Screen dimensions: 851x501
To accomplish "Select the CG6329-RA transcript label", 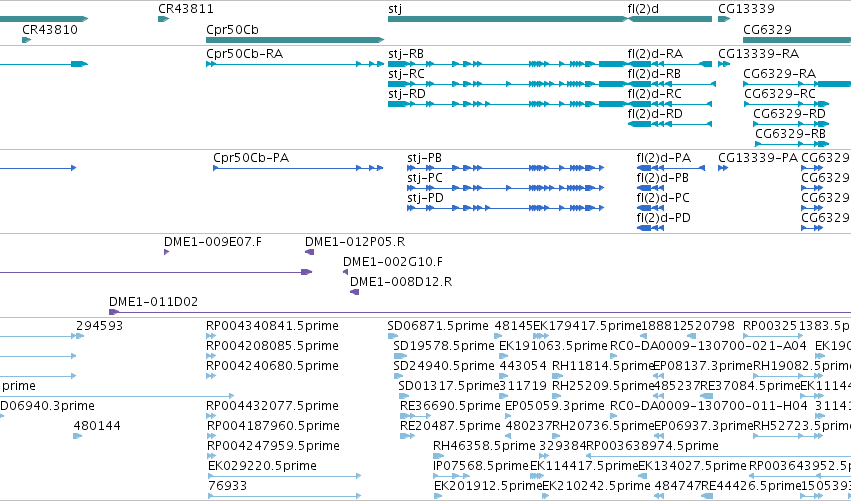I will point(779,74).
